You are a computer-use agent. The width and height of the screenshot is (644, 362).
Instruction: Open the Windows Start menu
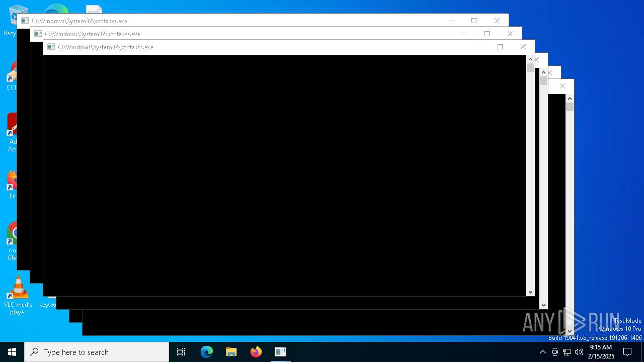click(12, 352)
